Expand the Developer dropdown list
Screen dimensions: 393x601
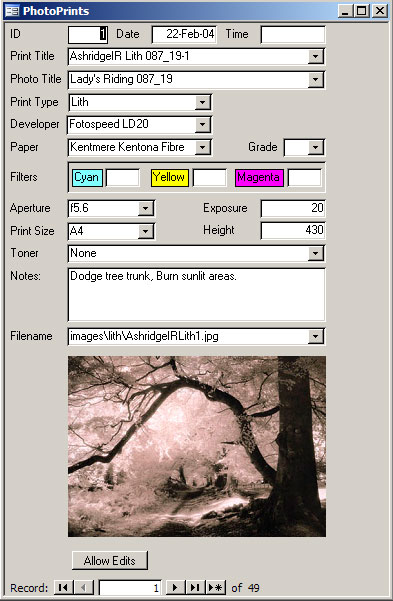(x=202, y=124)
